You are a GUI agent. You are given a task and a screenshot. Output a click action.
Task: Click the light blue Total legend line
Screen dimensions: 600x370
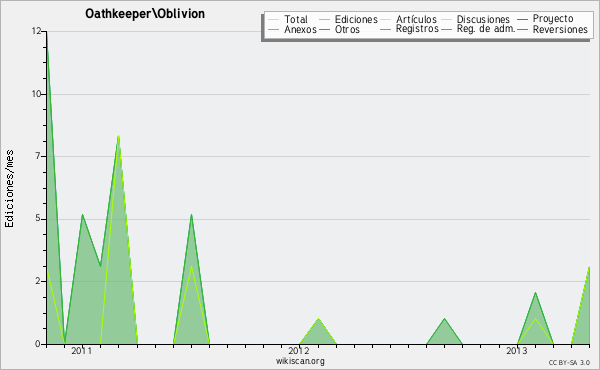pyautogui.click(x=274, y=19)
